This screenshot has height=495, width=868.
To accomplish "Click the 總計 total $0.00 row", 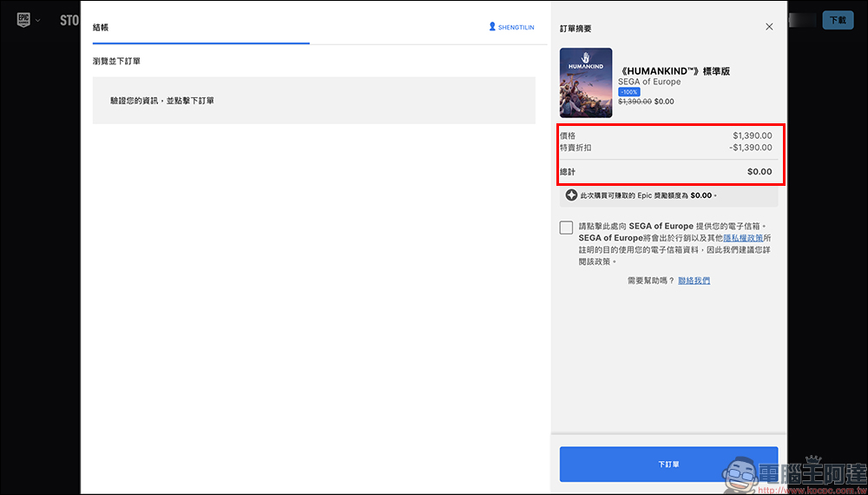I will [668, 172].
